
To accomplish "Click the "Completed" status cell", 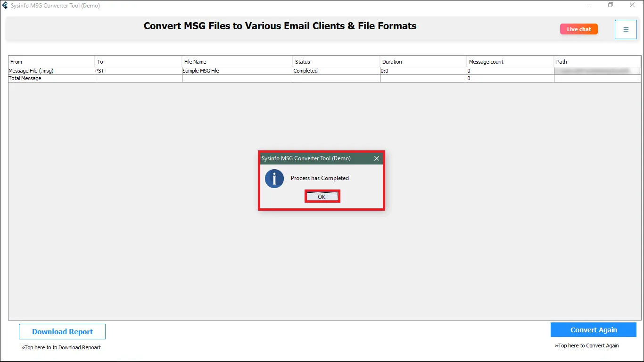I will coord(337,71).
